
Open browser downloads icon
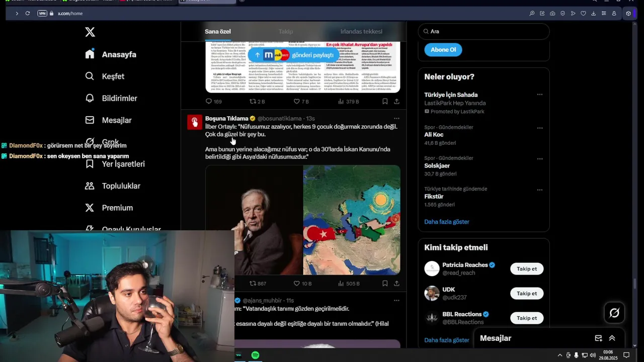coord(594,13)
